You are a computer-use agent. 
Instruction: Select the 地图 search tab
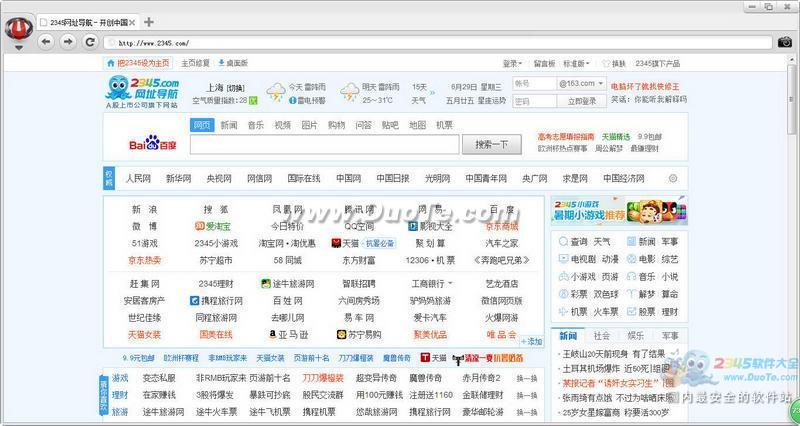pyautogui.click(x=417, y=125)
